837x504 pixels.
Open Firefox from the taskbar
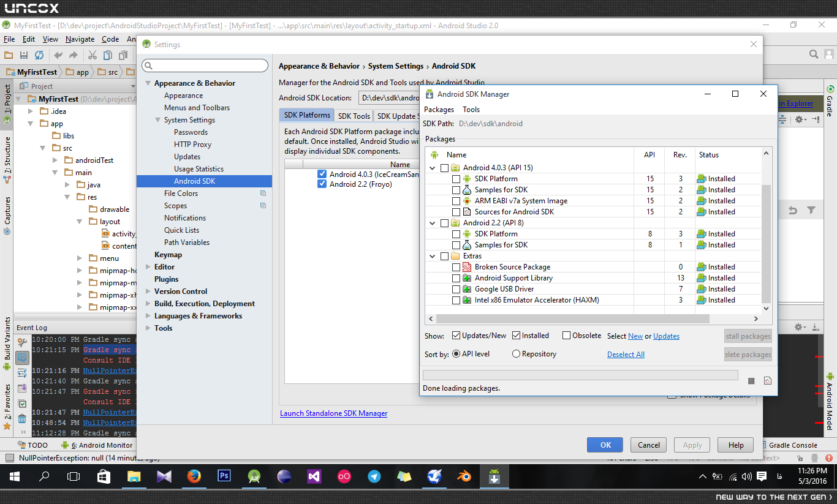click(x=194, y=476)
